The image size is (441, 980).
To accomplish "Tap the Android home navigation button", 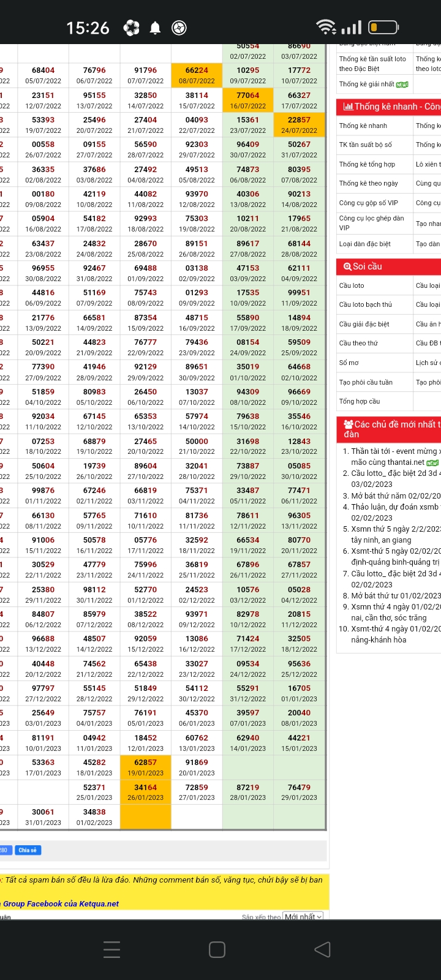I will 217,949.
